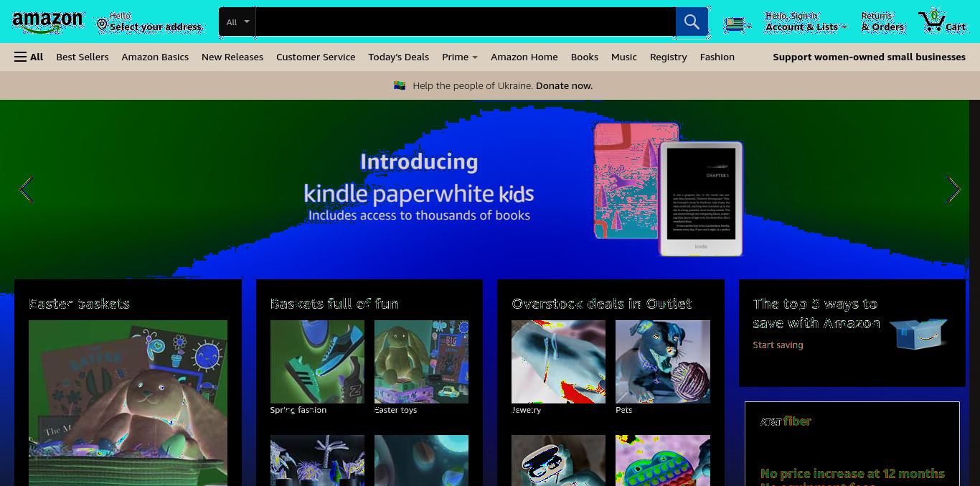
Task: Go to Best Sellers
Action: tap(83, 57)
